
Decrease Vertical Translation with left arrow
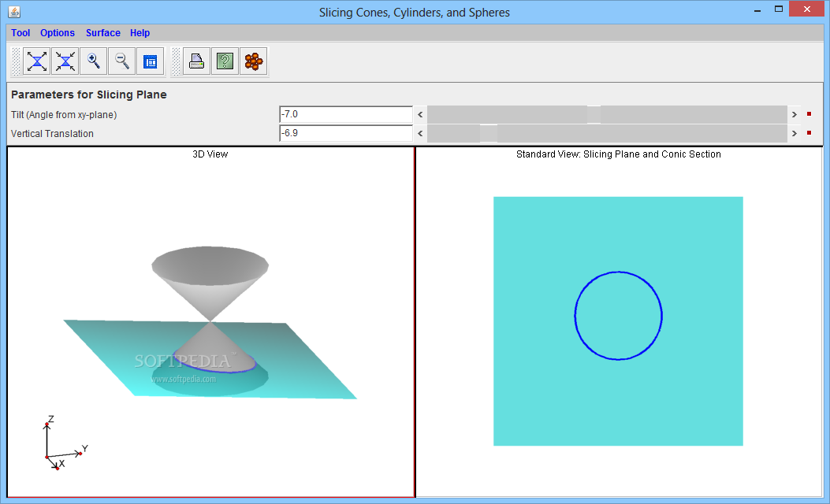tap(420, 133)
